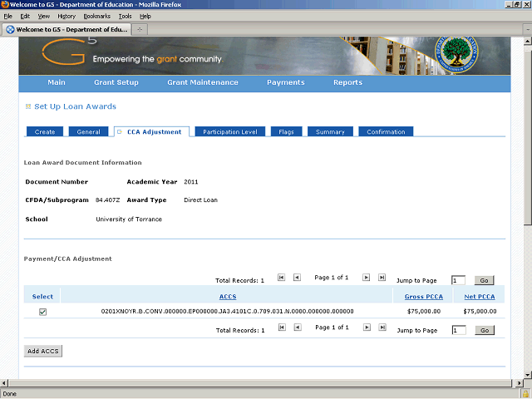532x399 pixels.
Task: Open the File menu
Action: coord(7,17)
